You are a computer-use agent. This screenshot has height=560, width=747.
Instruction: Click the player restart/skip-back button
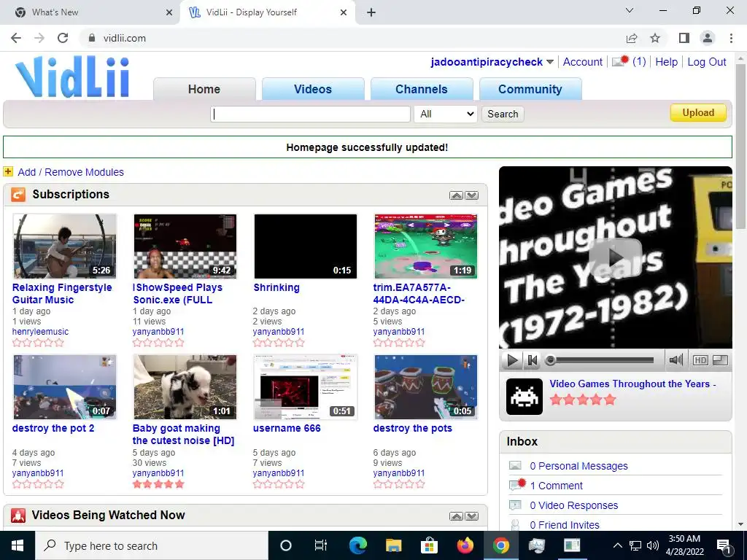tap(532, 360)
